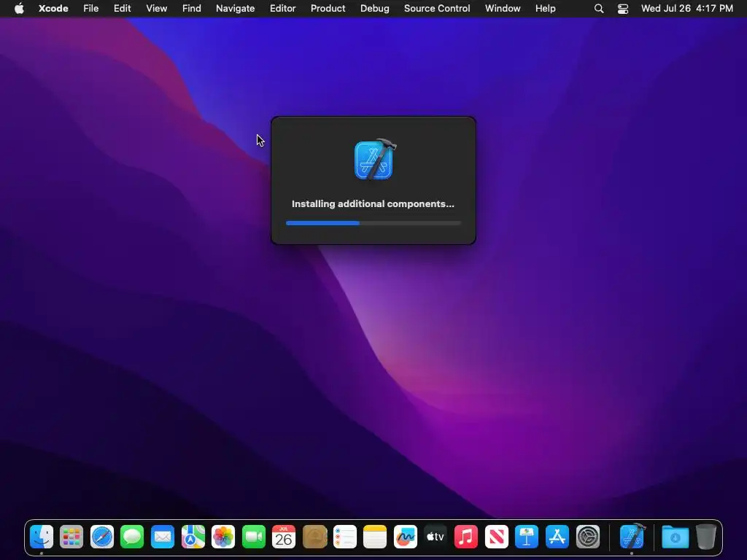Screen dimensions: 747x560
Task: Open App Store from the Dock
Action: point(557,537)
